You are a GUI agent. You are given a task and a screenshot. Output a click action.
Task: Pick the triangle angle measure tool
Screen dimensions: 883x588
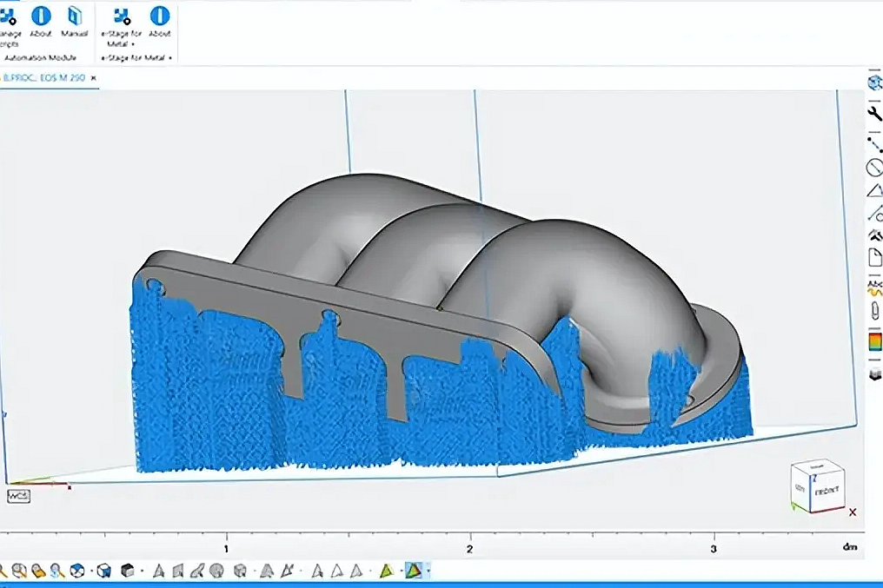tap(874, 191)
